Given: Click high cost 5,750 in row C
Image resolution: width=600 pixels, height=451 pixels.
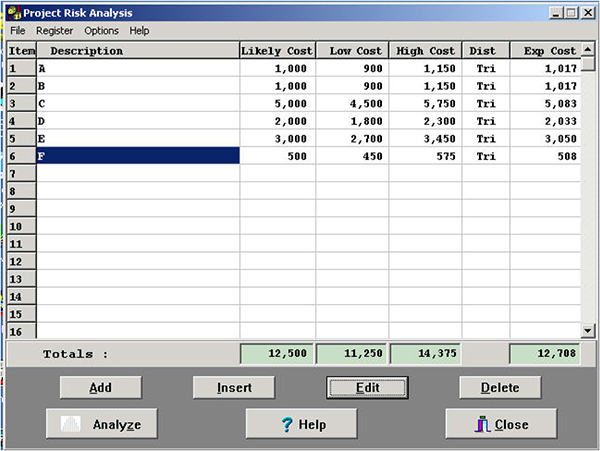Looking at the screenshot, I should click(x=425, y=103).
